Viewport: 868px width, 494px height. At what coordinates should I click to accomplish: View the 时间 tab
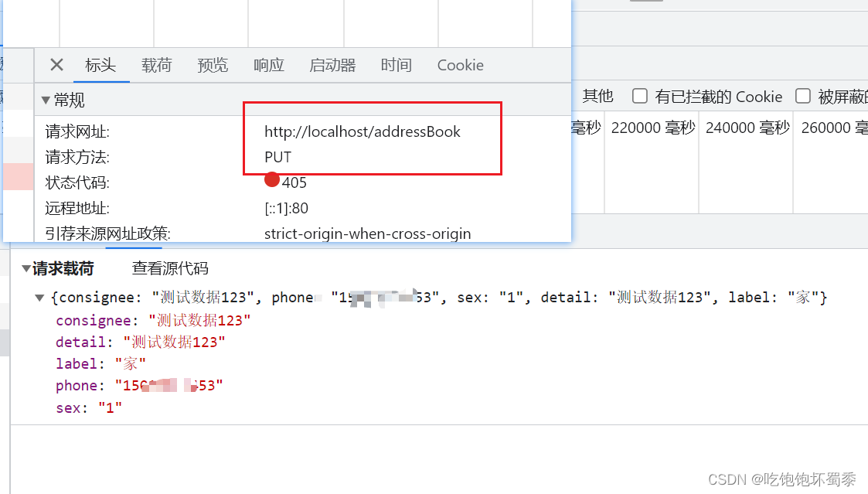click(396, 65)
